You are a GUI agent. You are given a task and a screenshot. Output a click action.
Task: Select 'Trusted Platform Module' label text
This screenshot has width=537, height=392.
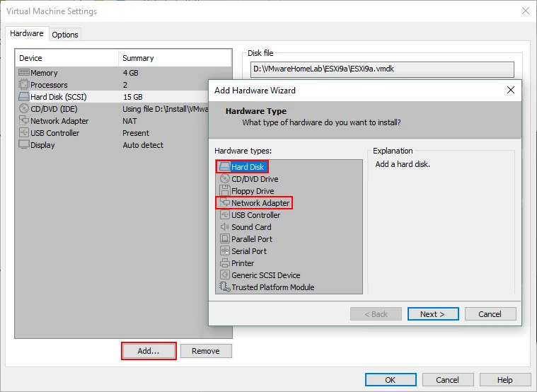coord(273,287)
